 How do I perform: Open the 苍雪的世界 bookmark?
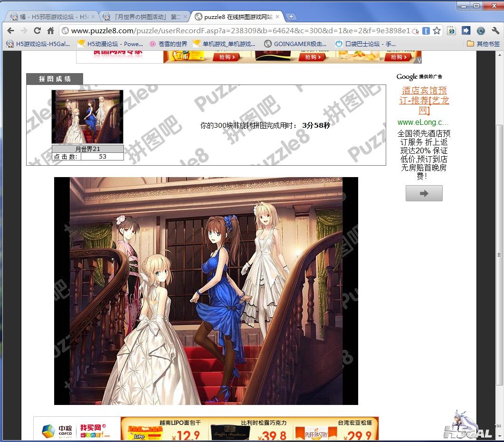(169, 44)
